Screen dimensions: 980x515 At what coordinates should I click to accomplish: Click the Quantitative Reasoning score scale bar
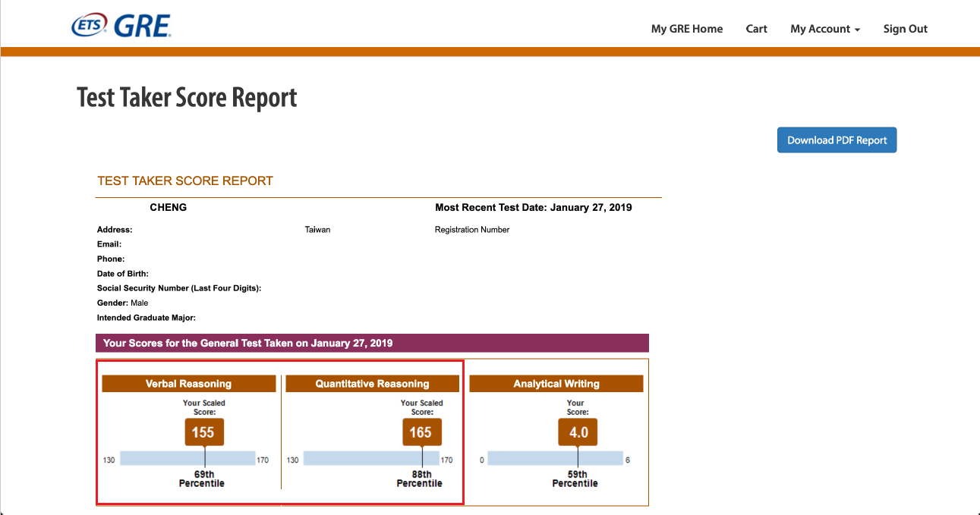371,458
